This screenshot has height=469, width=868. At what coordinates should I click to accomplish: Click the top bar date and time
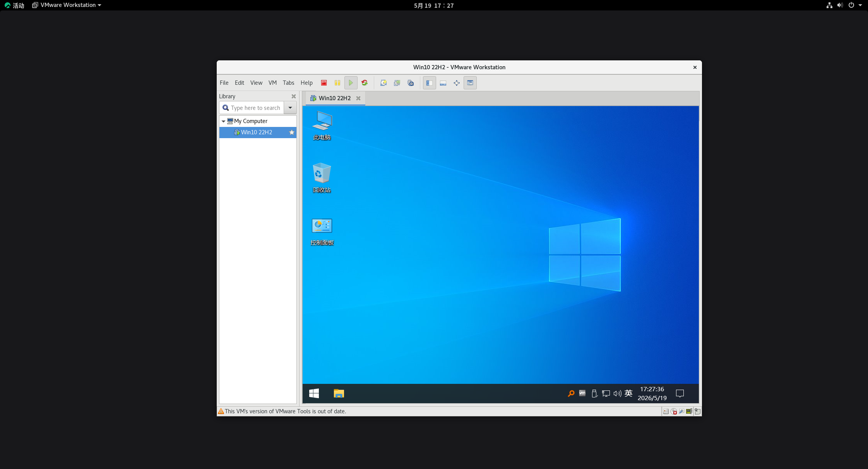pos(434,5)
